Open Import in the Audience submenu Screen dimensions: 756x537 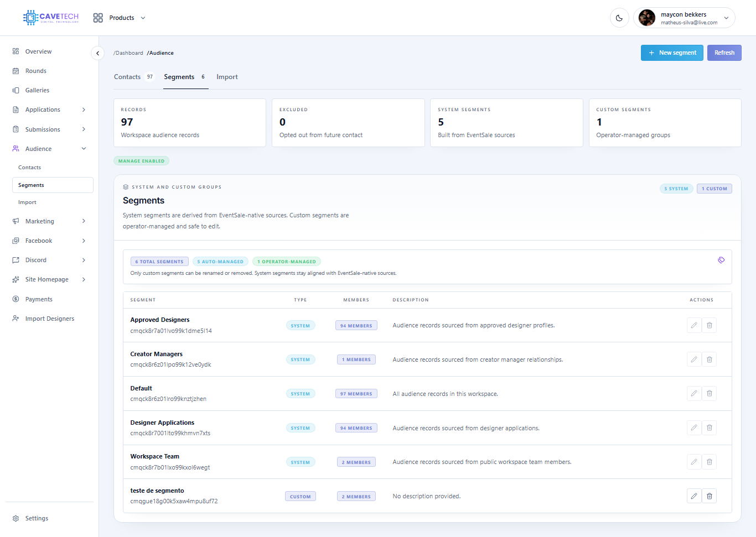(x=27, y=202)
